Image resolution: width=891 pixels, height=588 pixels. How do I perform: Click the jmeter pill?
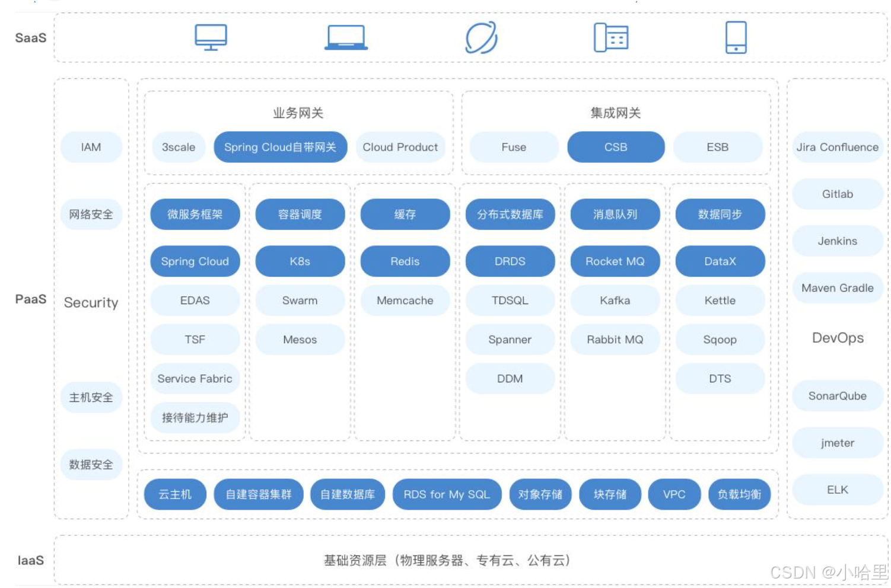coord(838,443)
